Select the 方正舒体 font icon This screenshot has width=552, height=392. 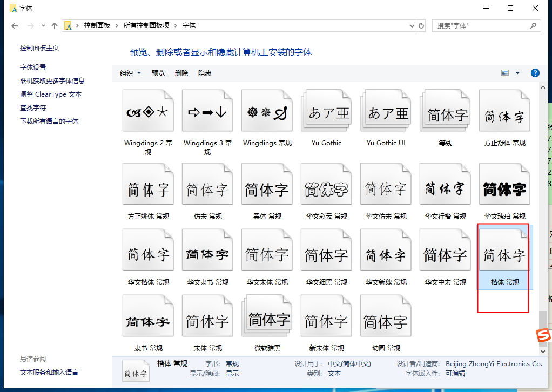(x=505, y=111)
